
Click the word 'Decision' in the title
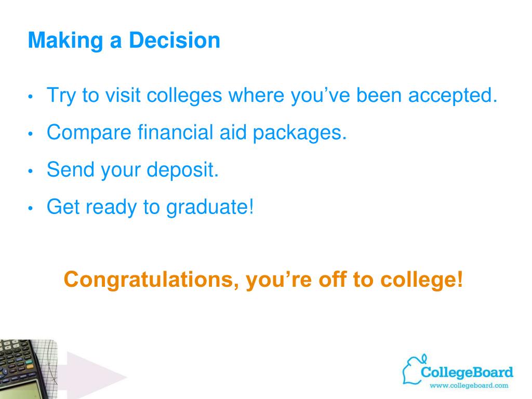pos(175,41)
